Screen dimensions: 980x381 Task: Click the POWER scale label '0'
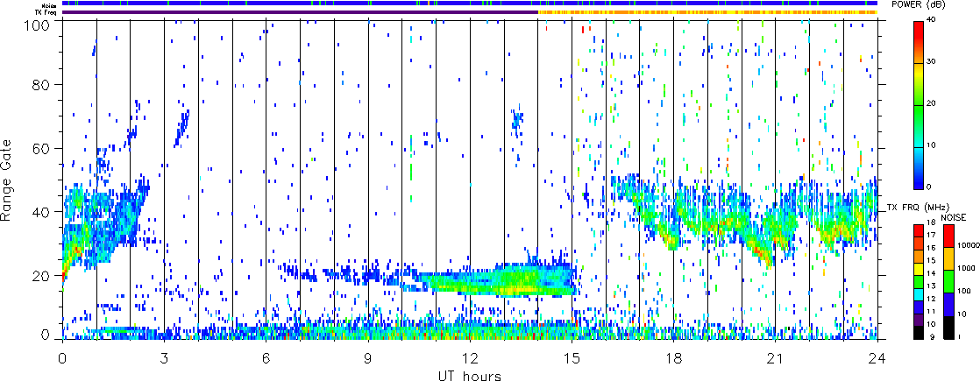930,187
